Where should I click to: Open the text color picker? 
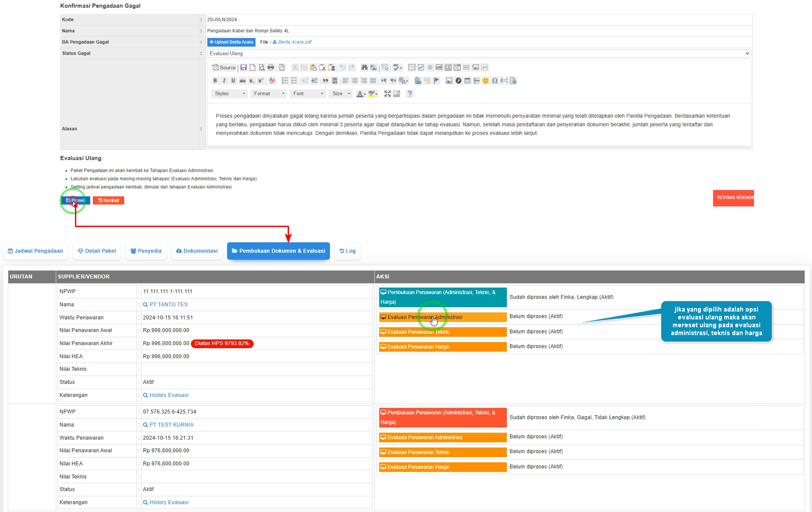coord(360,94)
